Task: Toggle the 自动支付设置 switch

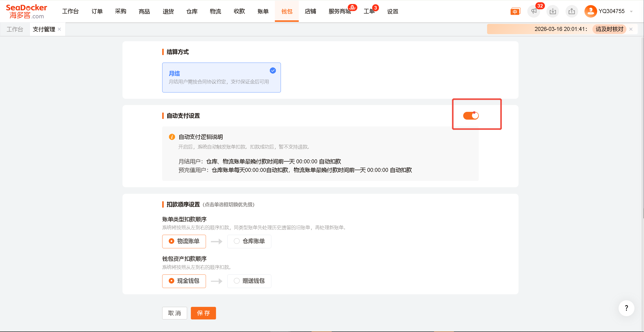Action: [x=471, y=116]
